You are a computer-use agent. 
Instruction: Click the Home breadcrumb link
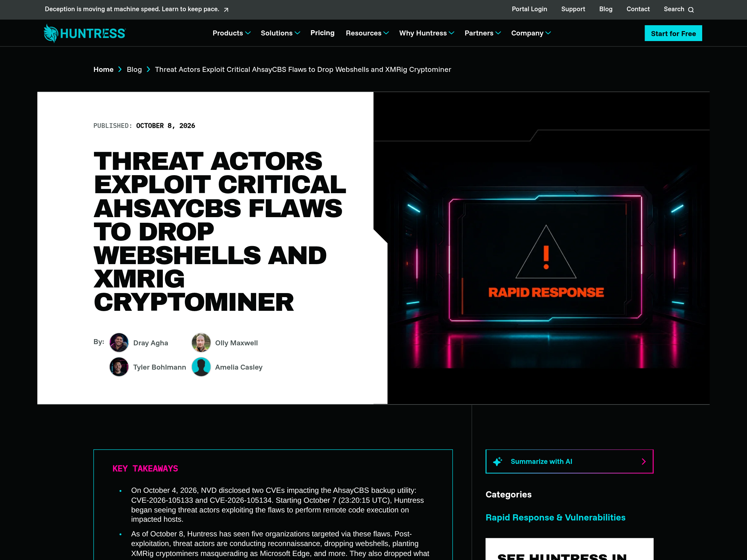[x=103, y=69]
